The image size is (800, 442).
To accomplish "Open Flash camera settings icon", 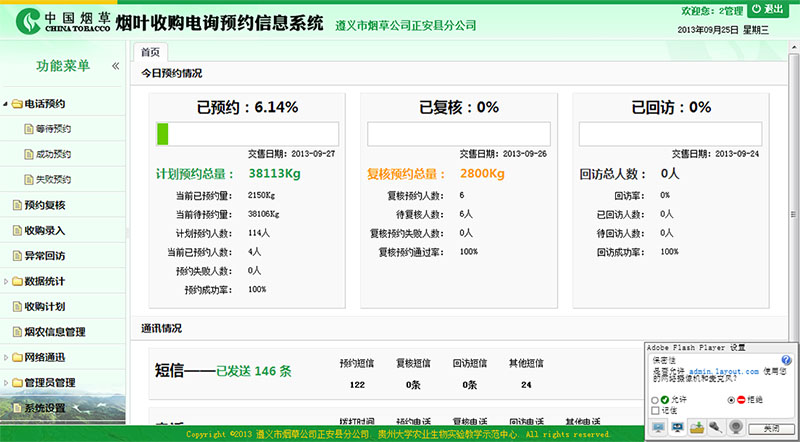I will (735, 427).
